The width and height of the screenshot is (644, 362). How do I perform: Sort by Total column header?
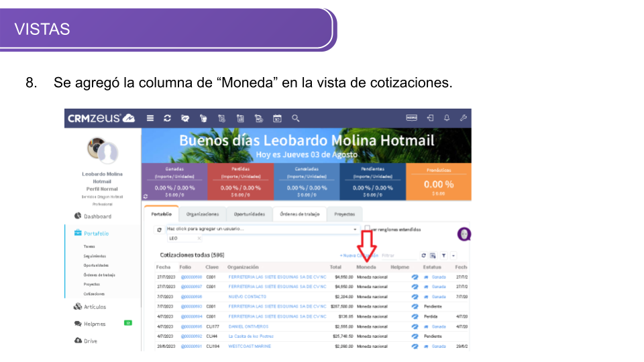click(335, 267)
